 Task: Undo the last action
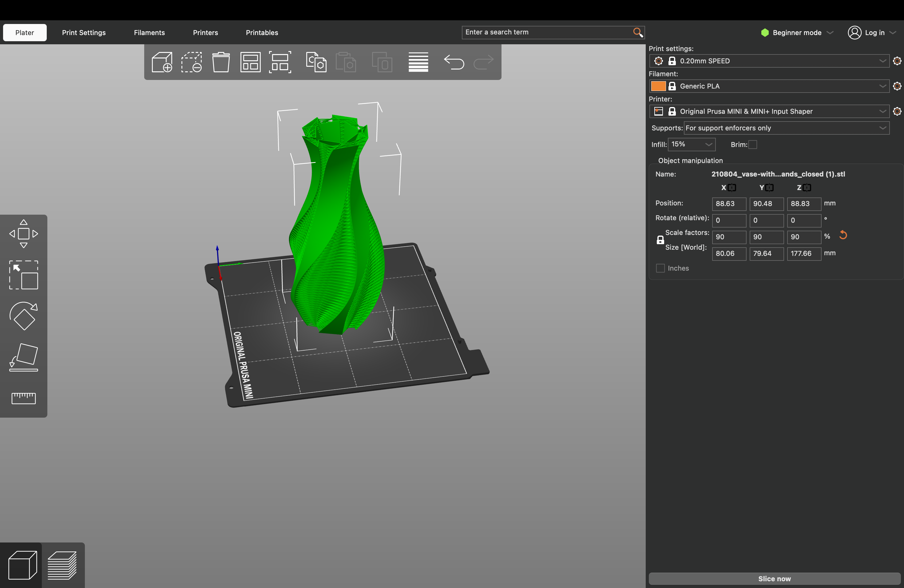(454, 62)
